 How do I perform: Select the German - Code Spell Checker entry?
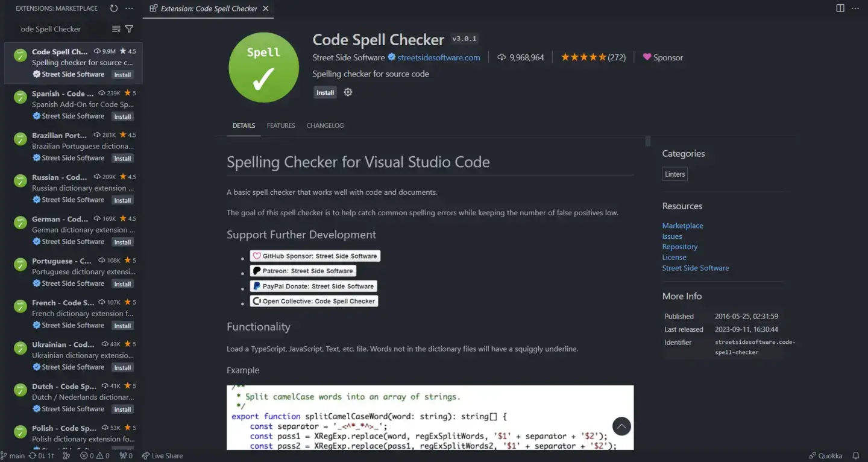(x=74, y=230)
